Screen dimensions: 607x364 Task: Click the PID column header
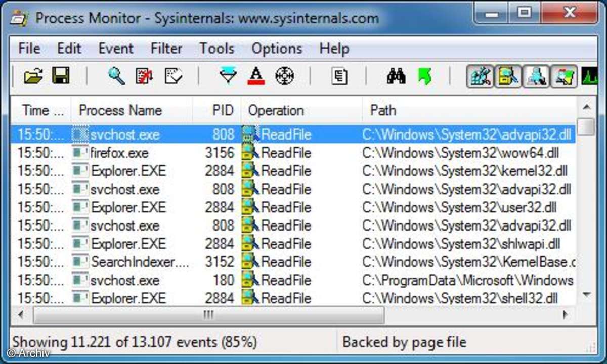click(x=216, y=110)
